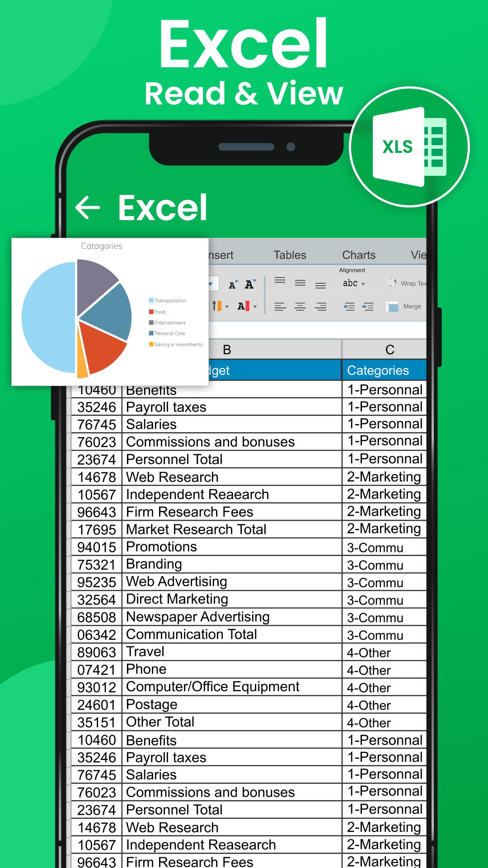Select the Travel cell
The height and width of the screenshot is (868, 488).
coord(232,652)
